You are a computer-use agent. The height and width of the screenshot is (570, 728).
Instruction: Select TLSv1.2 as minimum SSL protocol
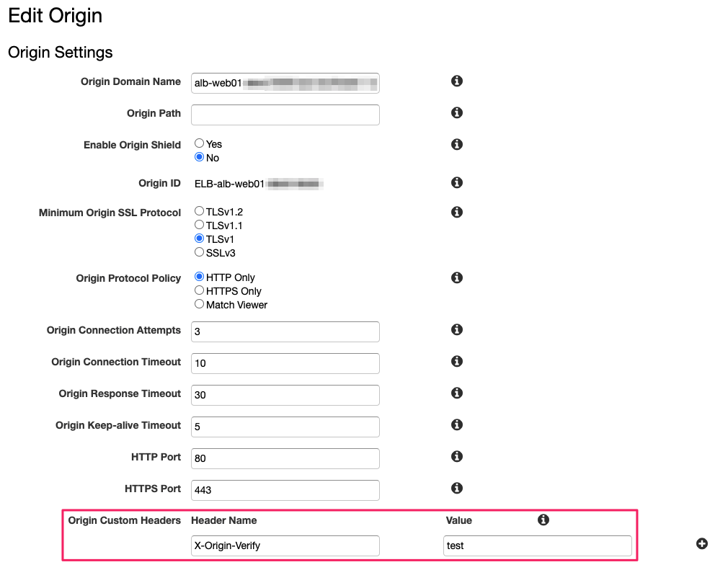pos(198,211)
